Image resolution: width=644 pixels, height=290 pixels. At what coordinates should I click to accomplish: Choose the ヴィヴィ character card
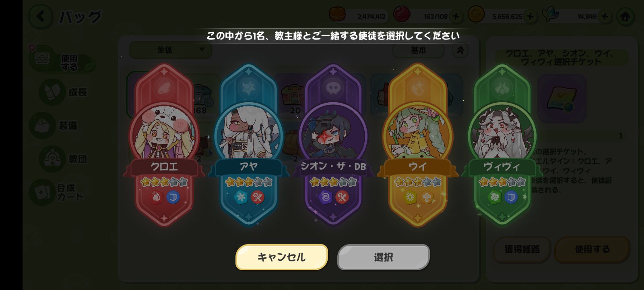click(502, 145)
